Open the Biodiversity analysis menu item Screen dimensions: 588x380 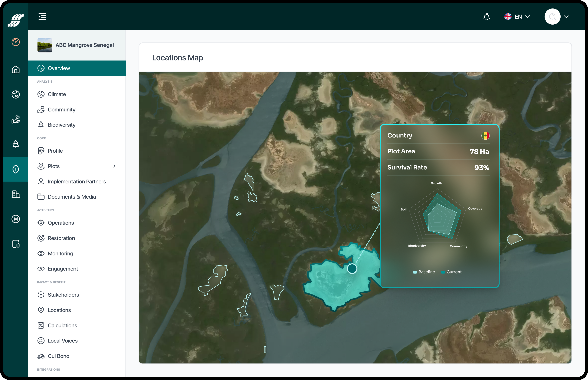coord(61,125)
